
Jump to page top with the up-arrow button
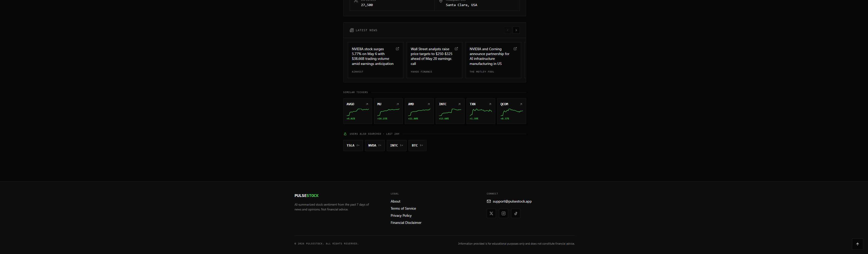(x=858, y=244)
